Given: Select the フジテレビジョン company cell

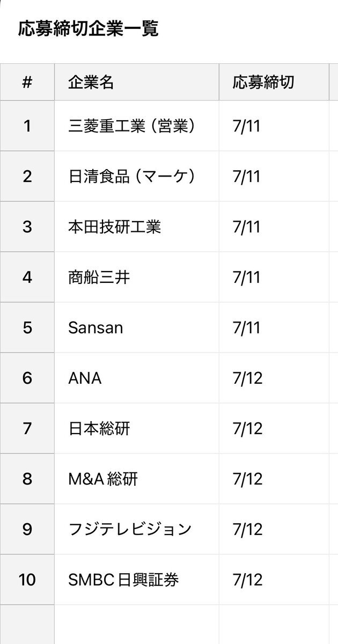Looking at the screenshot, I should [x=137, y=530].
